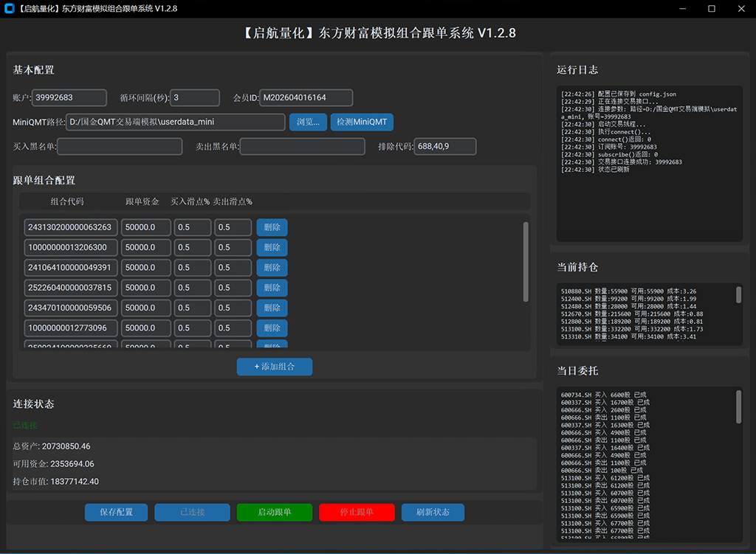Edit 买入滑点 for combo 241064100000049391

pyautogui.click(x=193, y=268)
